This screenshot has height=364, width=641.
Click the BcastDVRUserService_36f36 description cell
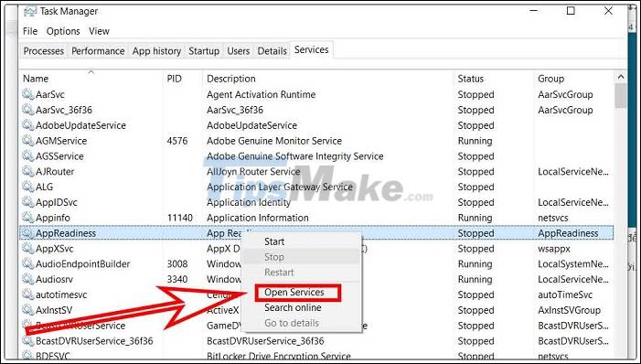[265, 341]
